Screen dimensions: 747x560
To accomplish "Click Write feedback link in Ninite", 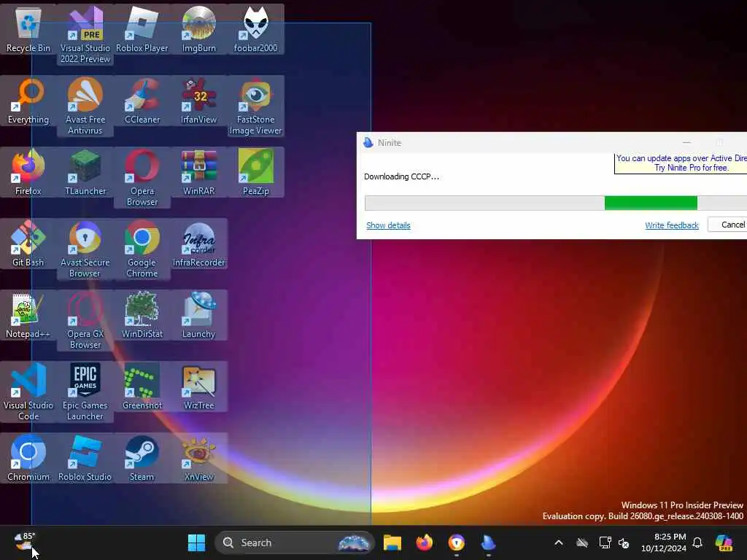I will tap(672, 225).
